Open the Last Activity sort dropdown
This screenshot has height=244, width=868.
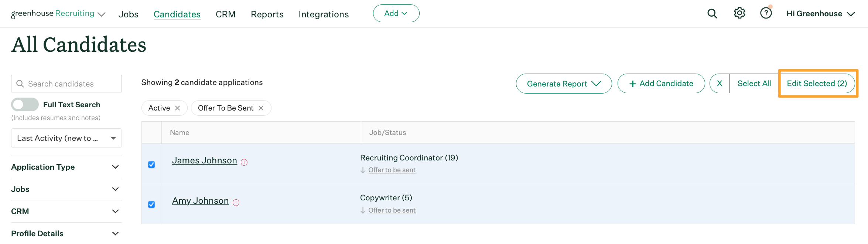tap(66, 138)
